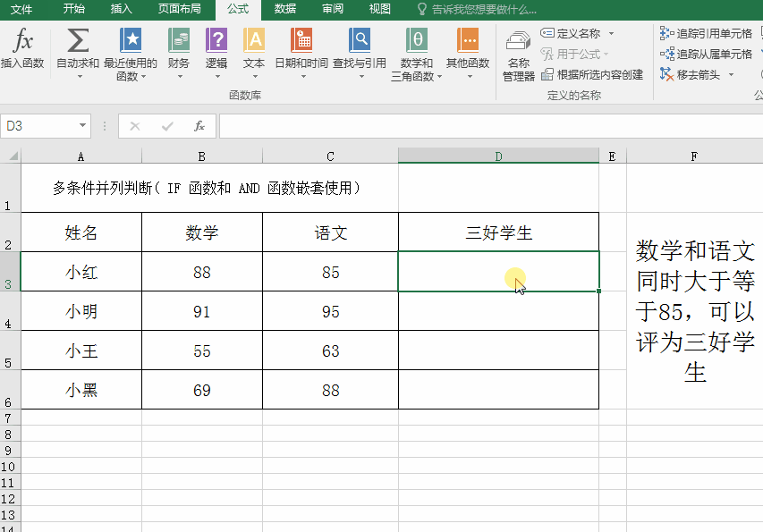This screenshot has height=532, width=763.
Task: Select the Chinese score cell 95
Action: point(330,311)
